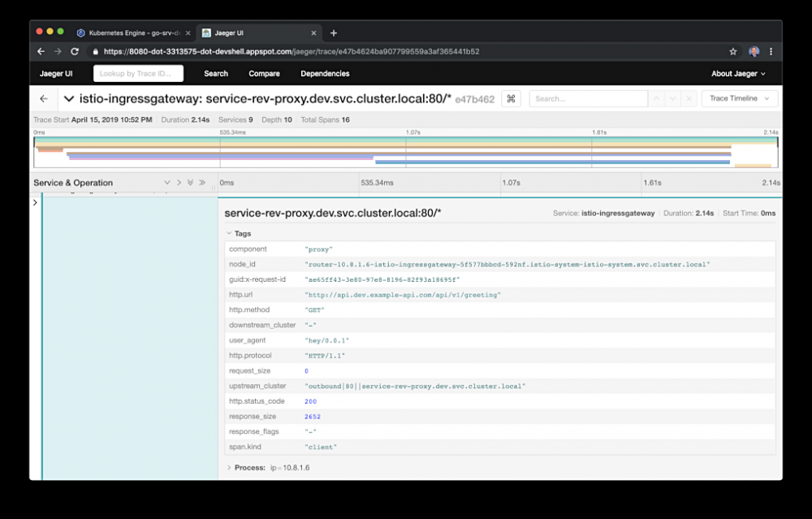
Task: Collapse the Tags section
Action: point(230,233)
